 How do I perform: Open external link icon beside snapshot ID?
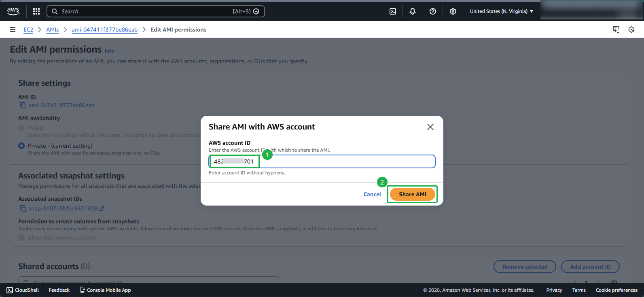pos(102,208)
